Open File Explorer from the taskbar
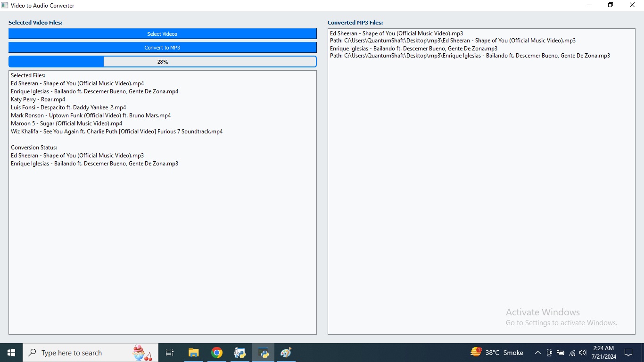This screenshot has height=362, width=644. 193,353
